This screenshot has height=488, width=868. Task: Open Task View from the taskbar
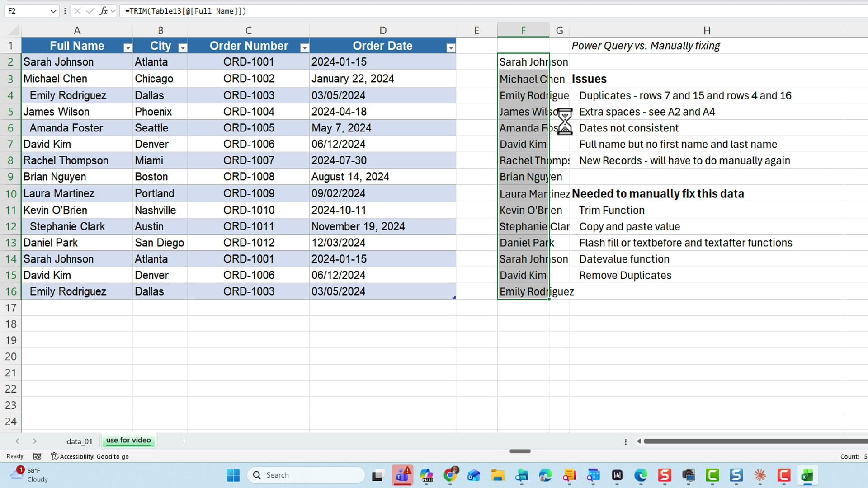click(x=377, y=475)
